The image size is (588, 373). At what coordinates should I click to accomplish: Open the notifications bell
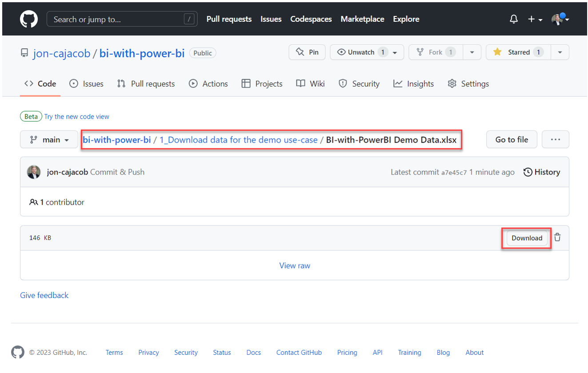tap(514, 19)
